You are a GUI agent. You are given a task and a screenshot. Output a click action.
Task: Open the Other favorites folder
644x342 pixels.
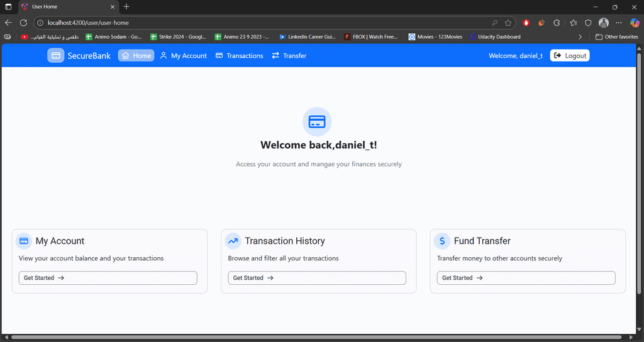point(617,37)
